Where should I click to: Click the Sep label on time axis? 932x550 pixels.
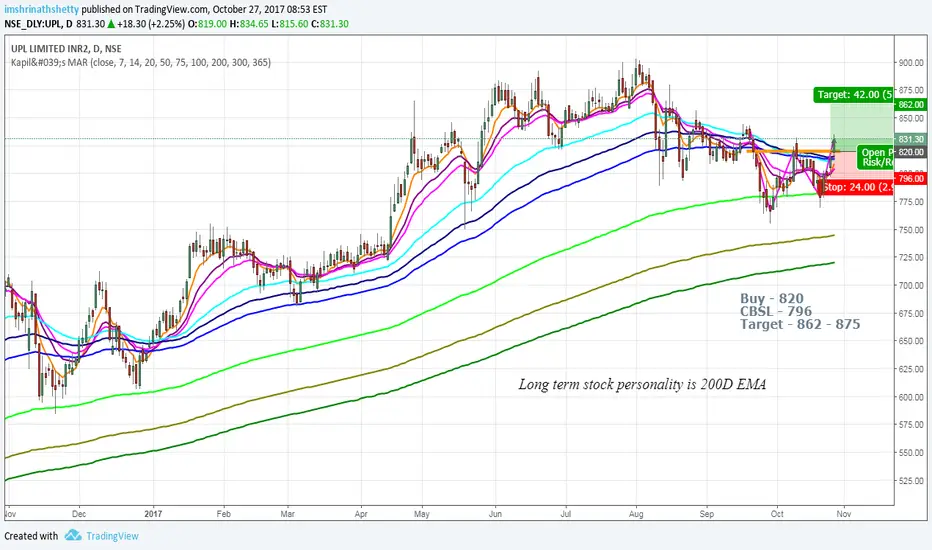706,514
